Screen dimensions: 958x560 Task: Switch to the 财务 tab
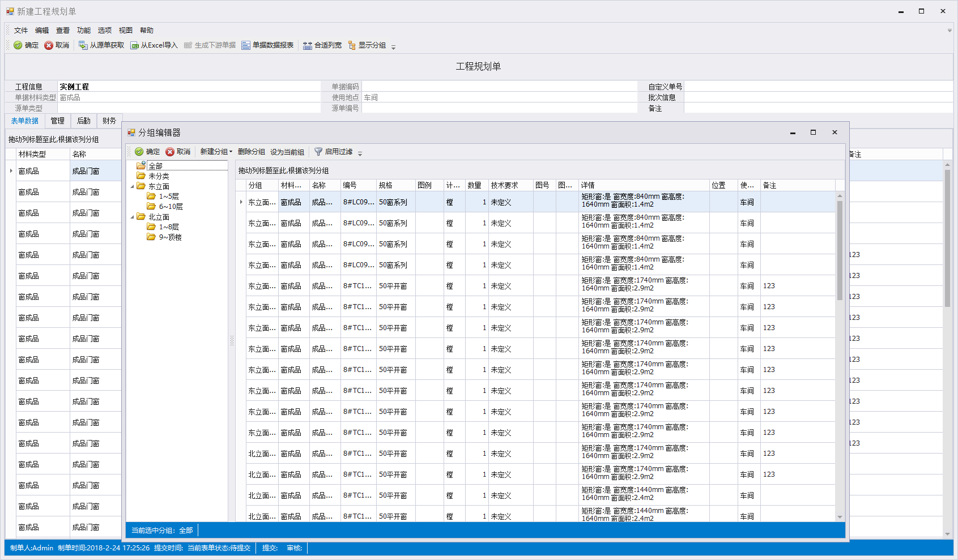[x=109, y=121]
